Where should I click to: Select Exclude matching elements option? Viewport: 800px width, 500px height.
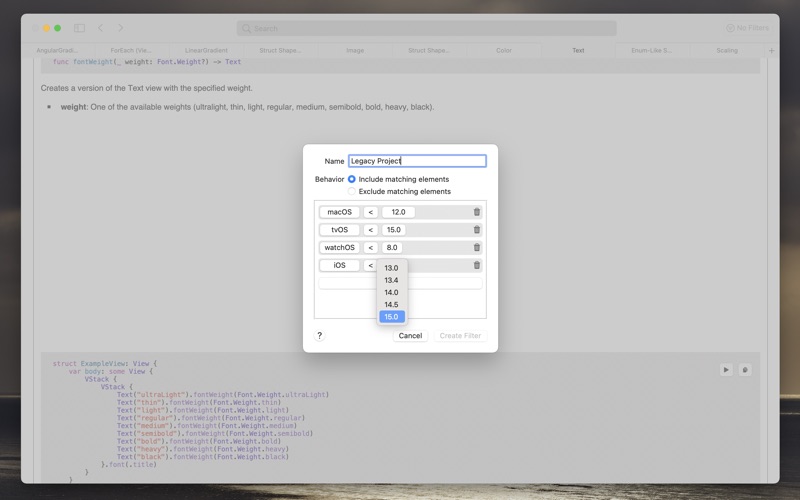[352, 191]
